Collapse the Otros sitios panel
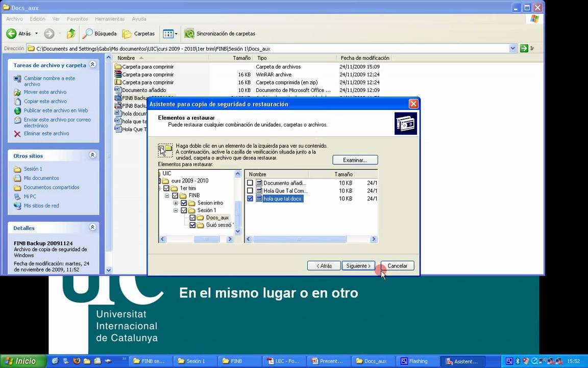The width and height of the screenshot is (588, 368). pos(92,155)
